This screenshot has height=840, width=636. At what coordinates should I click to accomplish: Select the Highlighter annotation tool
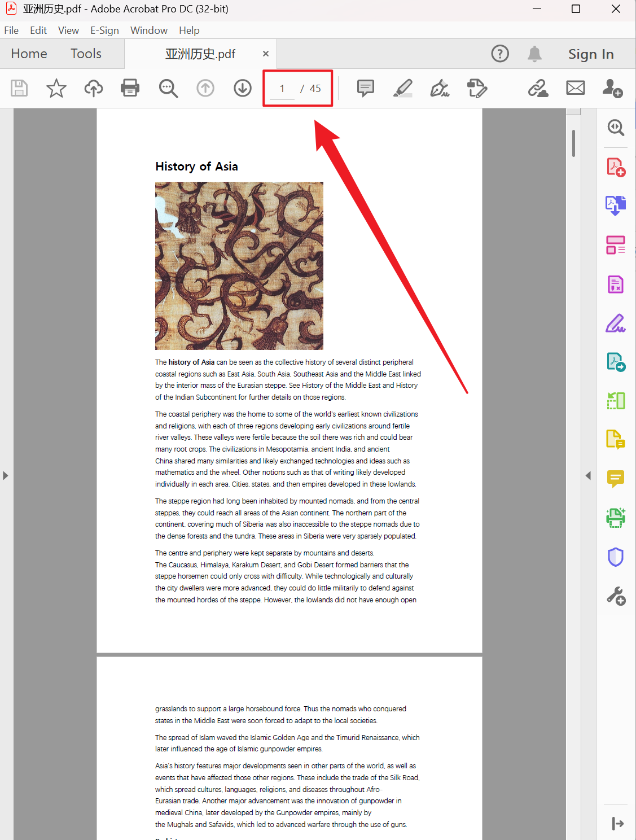pos(403,88)
